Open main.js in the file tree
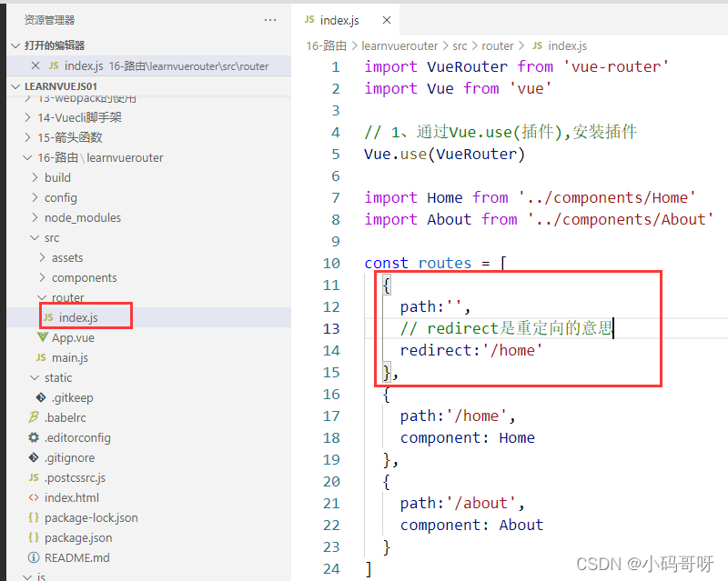 coord(70,358)
